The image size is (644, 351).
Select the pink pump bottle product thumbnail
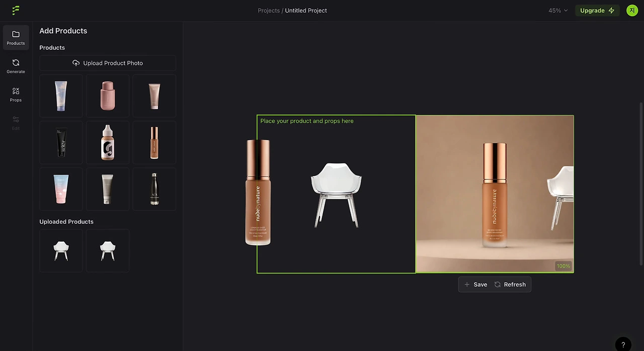point(108,96)
